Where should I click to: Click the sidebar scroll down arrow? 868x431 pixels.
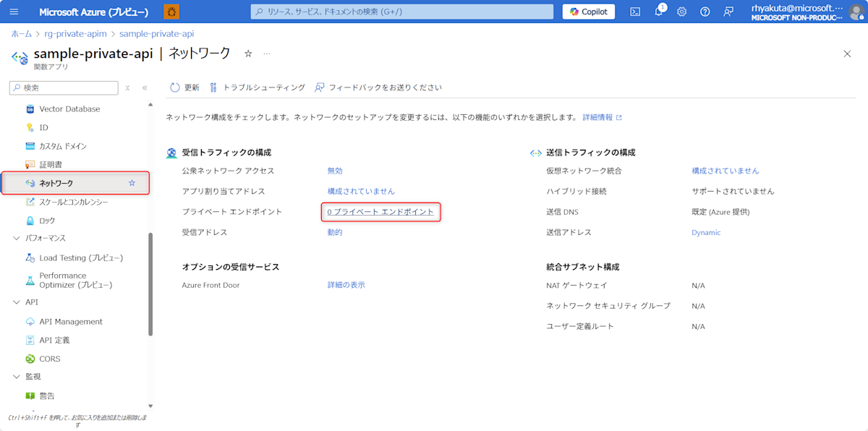tap(150, 406)
